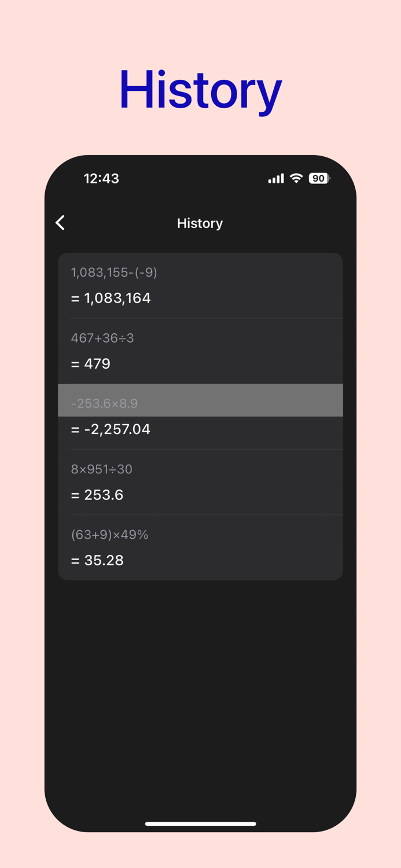Click the result = 253.6
This screenshot has width=401, height=868.
click(97, 494)
